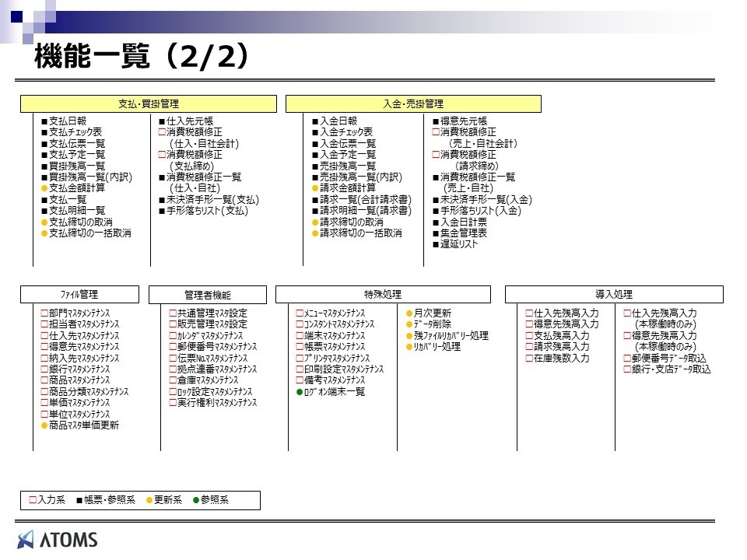This screenshot has width=747, height=560.
Task: Click the 集金管理表 item
Action: click(x=463, y=233)
